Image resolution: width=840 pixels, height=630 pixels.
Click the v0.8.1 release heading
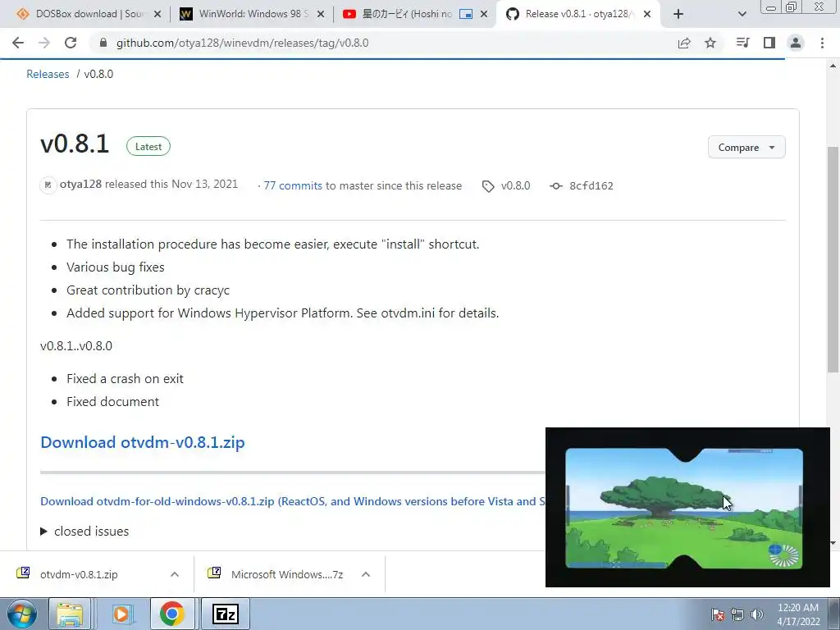coord(75,144)
